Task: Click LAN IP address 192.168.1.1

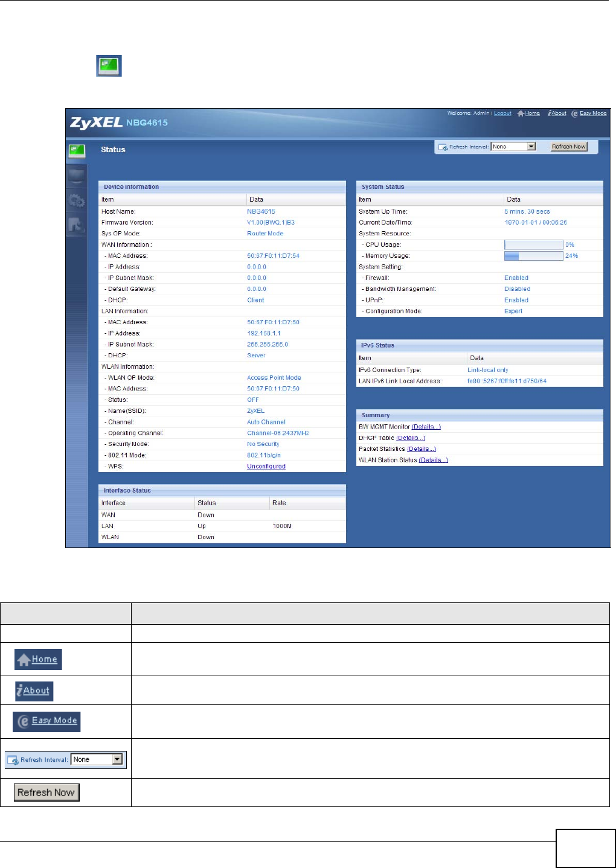Action: point(264,333)
